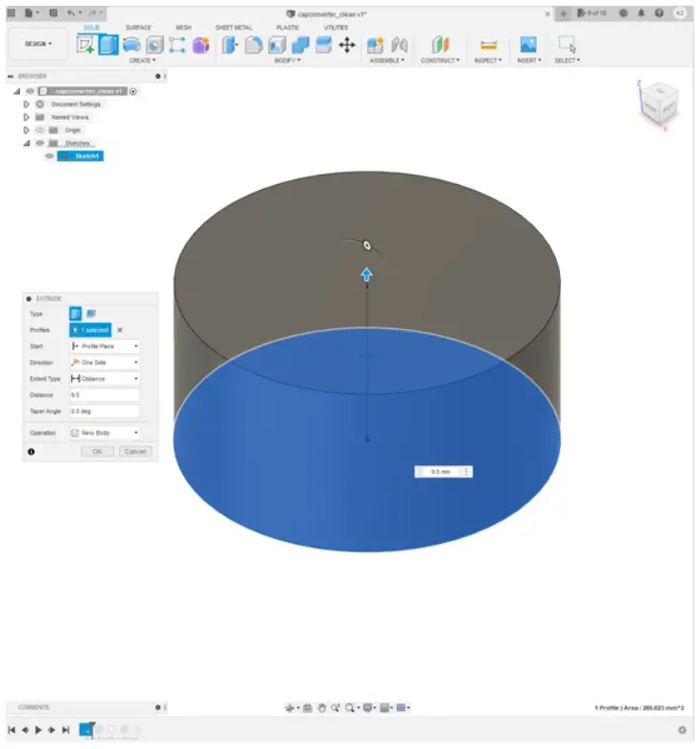
Task: Activate the root component radio button
Action: (x=133, y=91)
